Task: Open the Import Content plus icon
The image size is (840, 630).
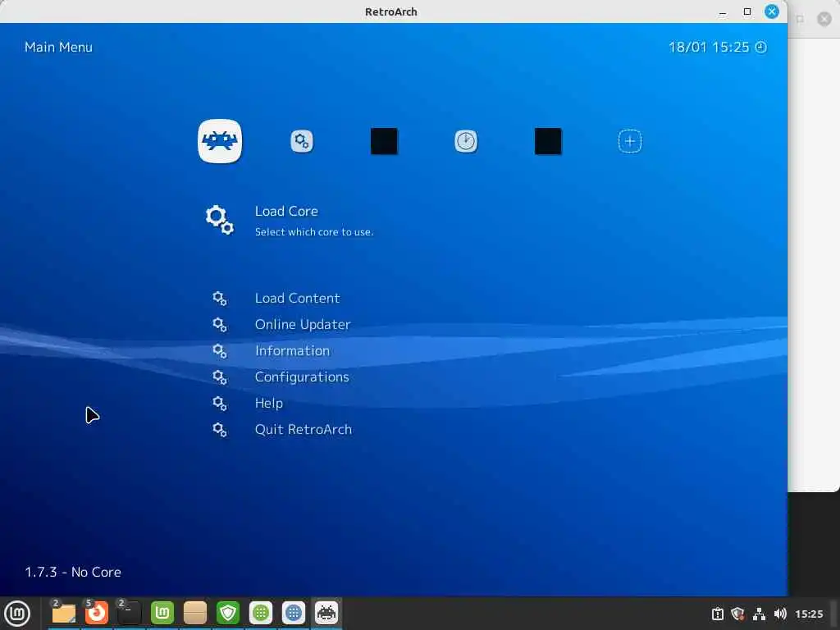Action: pos(629,141)
